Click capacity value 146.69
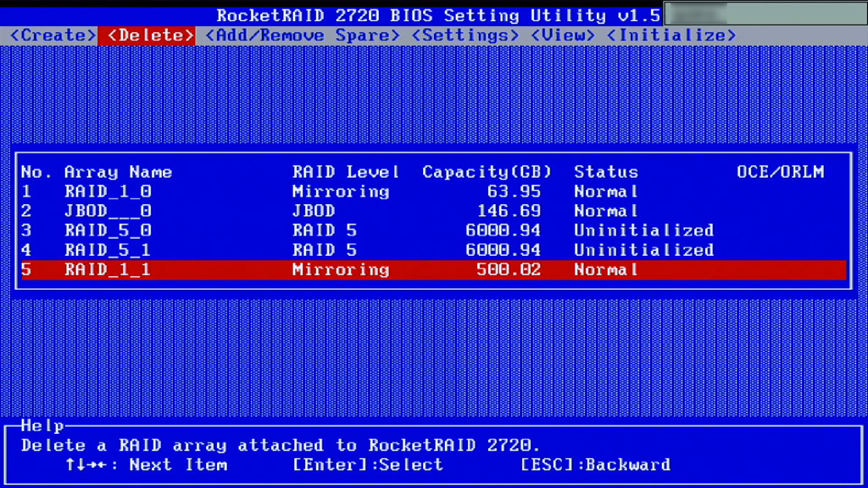 (x=509, y=211)
